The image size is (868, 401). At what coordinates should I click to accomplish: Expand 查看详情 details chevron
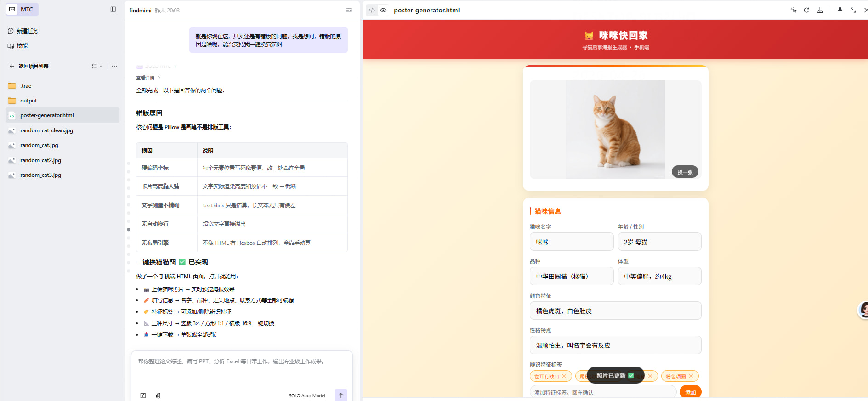pyautogui.click(x=159, y=78)
